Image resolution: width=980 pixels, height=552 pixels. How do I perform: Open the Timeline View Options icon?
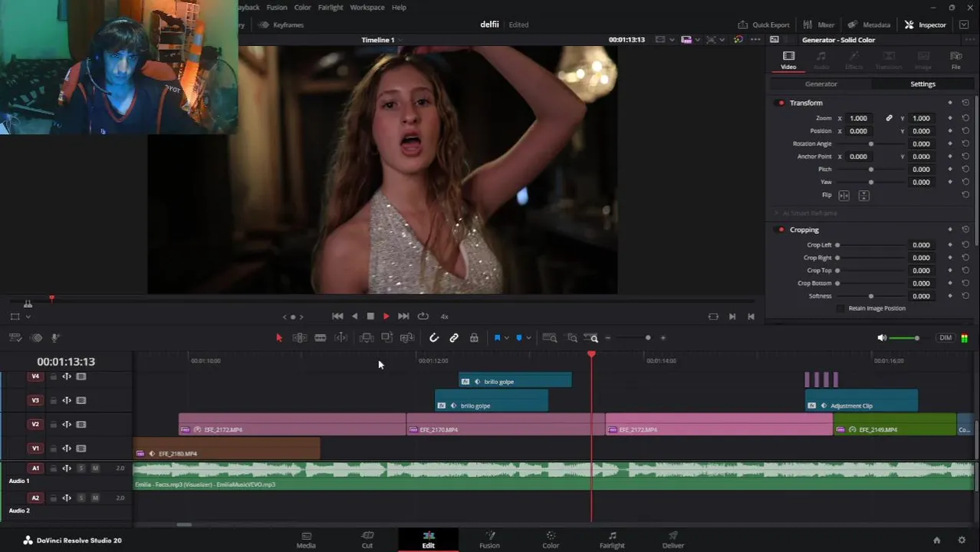[x=15, y=338]
